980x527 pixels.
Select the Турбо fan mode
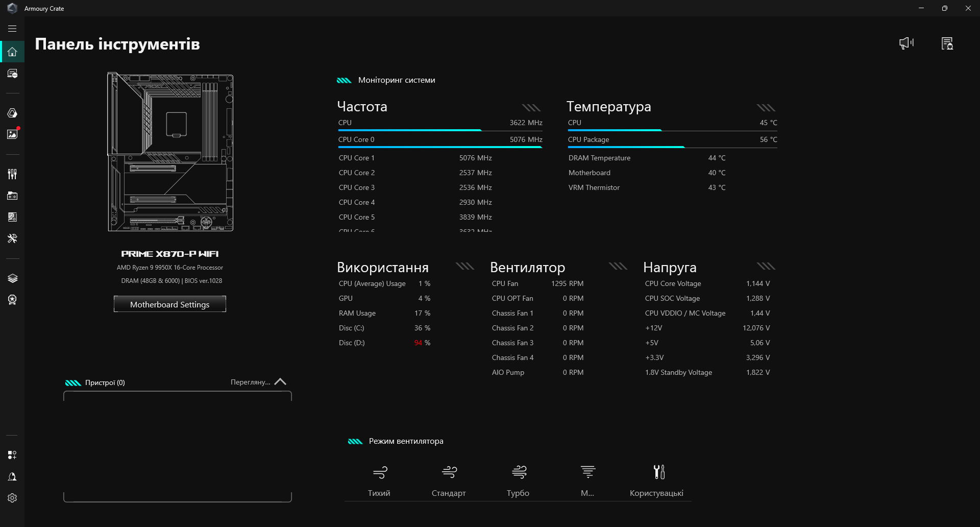coord(518,481)
